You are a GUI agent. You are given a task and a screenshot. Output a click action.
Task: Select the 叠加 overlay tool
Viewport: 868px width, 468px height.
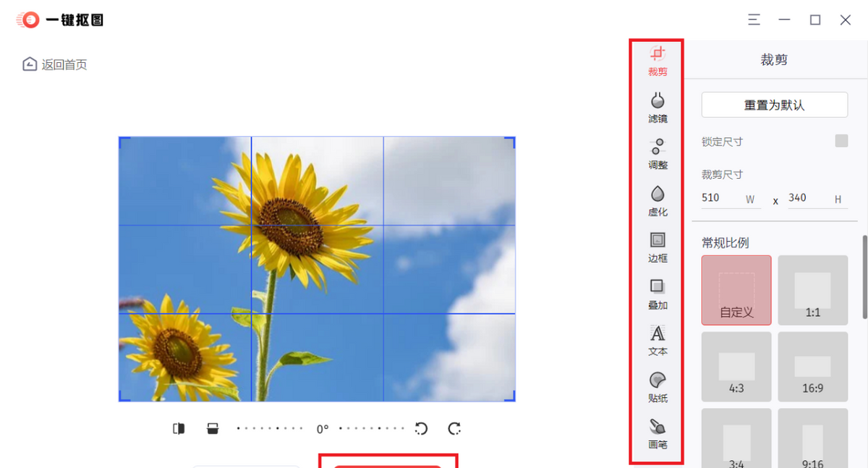657,294
